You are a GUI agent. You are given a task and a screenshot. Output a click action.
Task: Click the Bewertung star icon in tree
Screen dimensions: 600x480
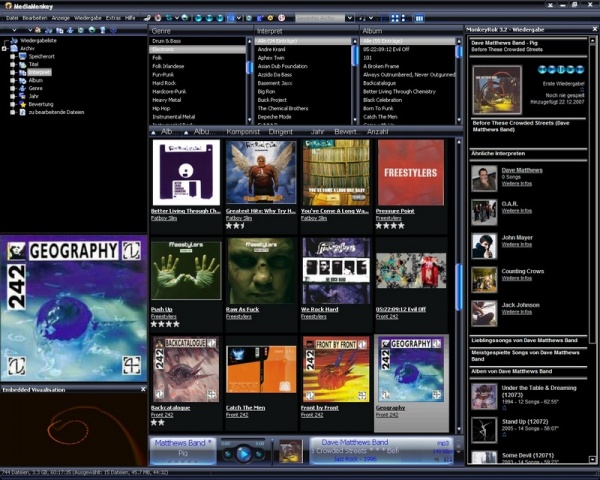[x=23, y=104]
